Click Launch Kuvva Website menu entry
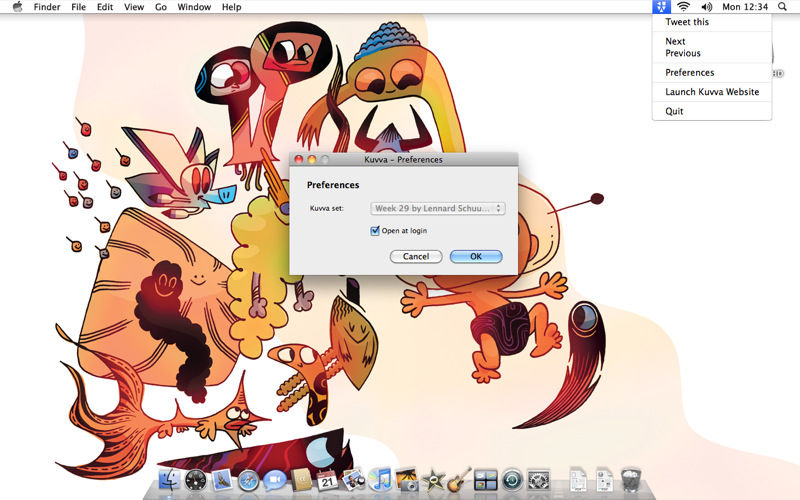Screen dimensions: 800x500 712,92
